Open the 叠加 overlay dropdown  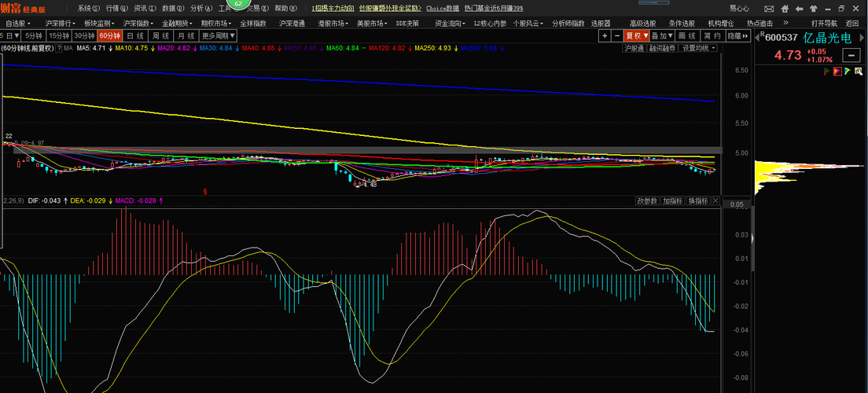[662, 35]
